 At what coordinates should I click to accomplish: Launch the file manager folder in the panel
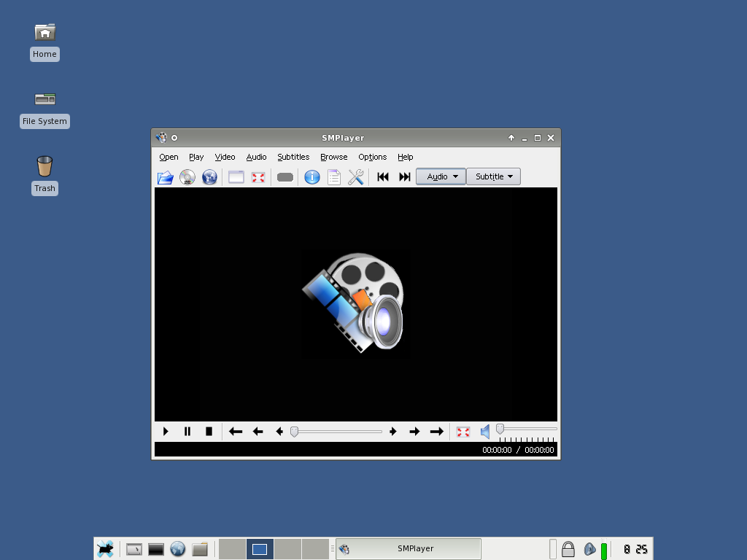tap(200, 549)
